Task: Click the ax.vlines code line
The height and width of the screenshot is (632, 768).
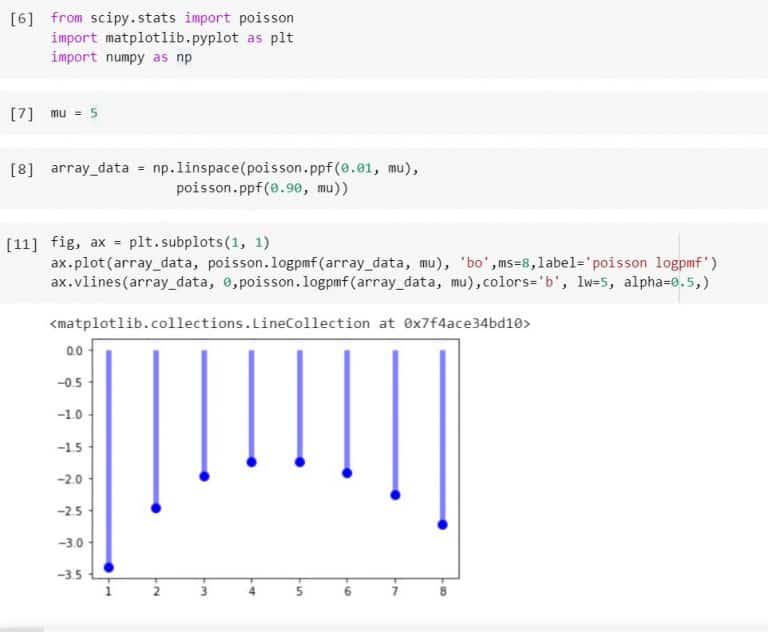Action: tap(380, 282)
